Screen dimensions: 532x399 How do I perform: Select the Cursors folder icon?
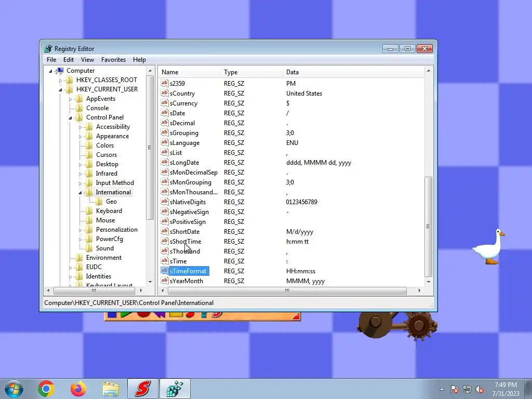click(89, 155)
